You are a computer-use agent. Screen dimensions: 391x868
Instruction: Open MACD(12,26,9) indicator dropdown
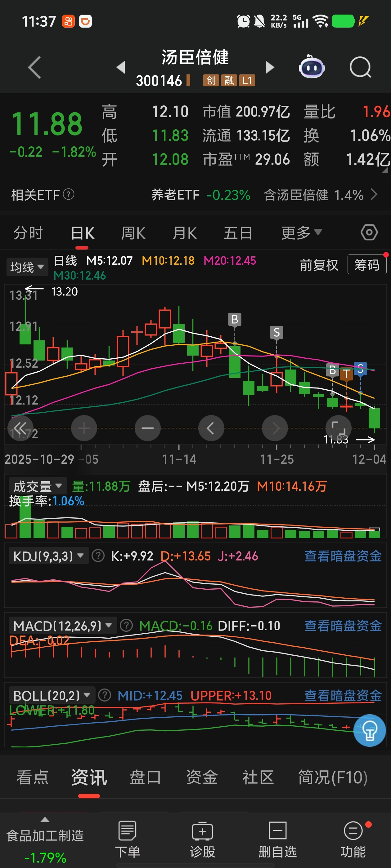click(x=63, y=625)
